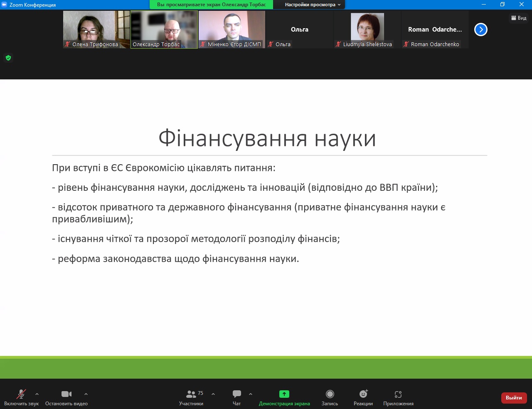Open the Настройки просмотра view options menu
The height and width of the screenshot is (409, 532).
(x=313, y=5)
